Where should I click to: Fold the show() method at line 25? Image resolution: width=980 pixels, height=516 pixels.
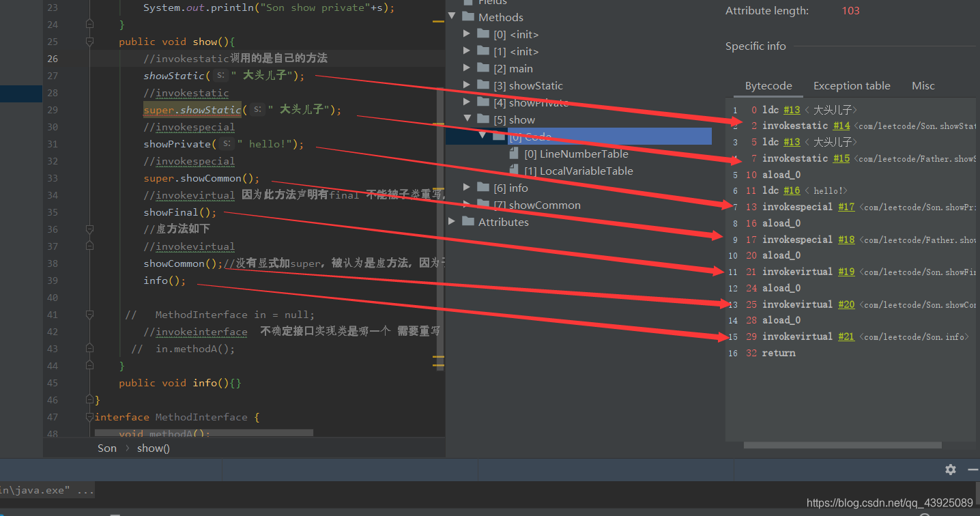[x=89, y=42]
